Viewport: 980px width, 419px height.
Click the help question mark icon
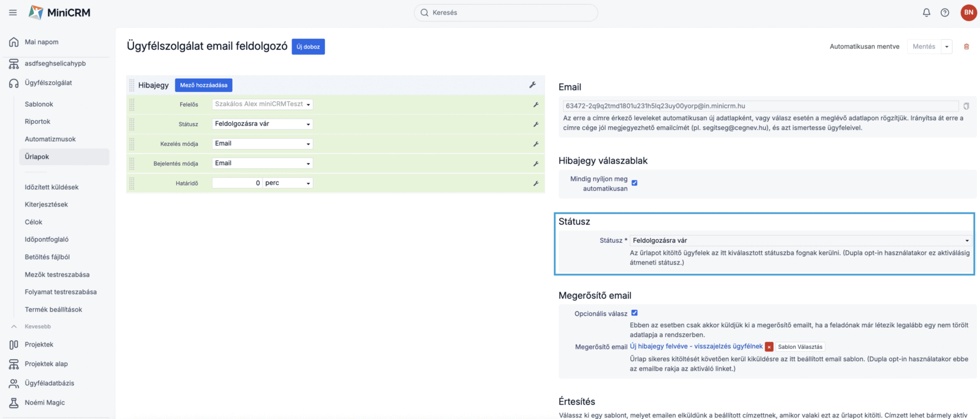pyautogui.click(x=945, y=13)
